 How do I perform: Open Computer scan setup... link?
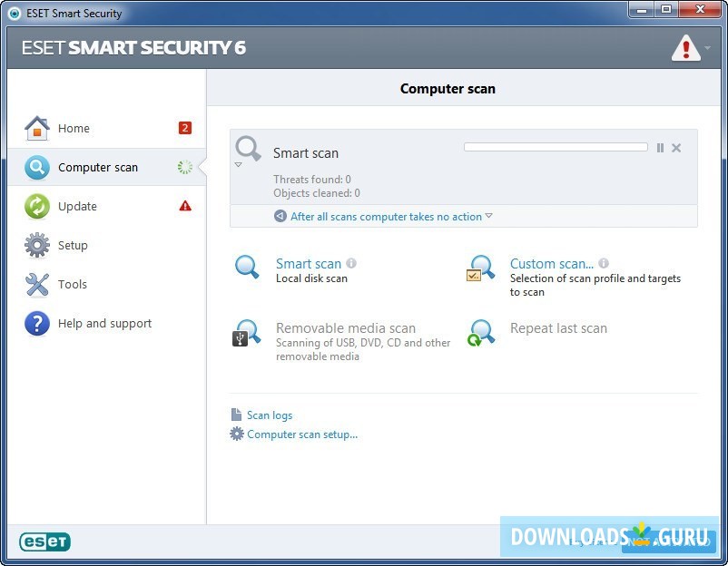tap(302, 434)
